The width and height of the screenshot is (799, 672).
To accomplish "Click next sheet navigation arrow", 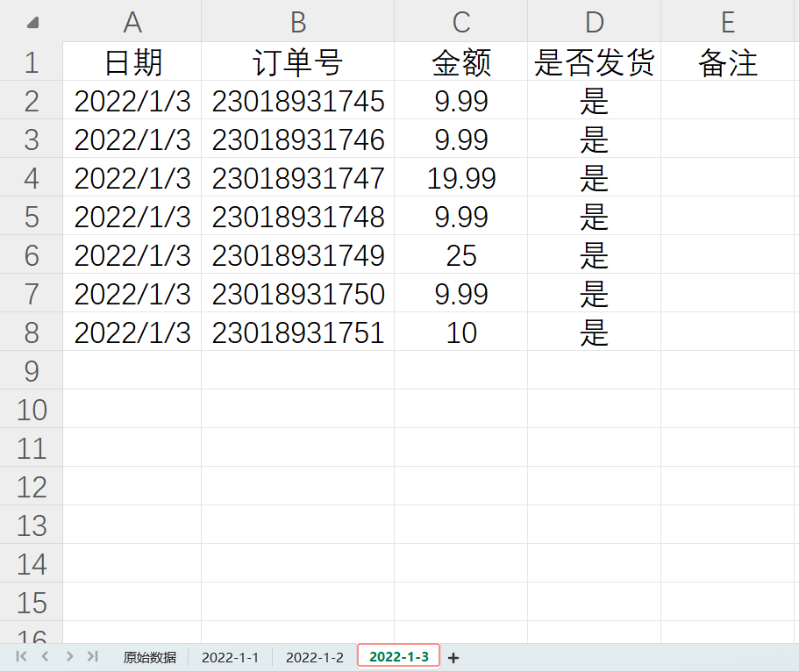I will pos(70,656).
